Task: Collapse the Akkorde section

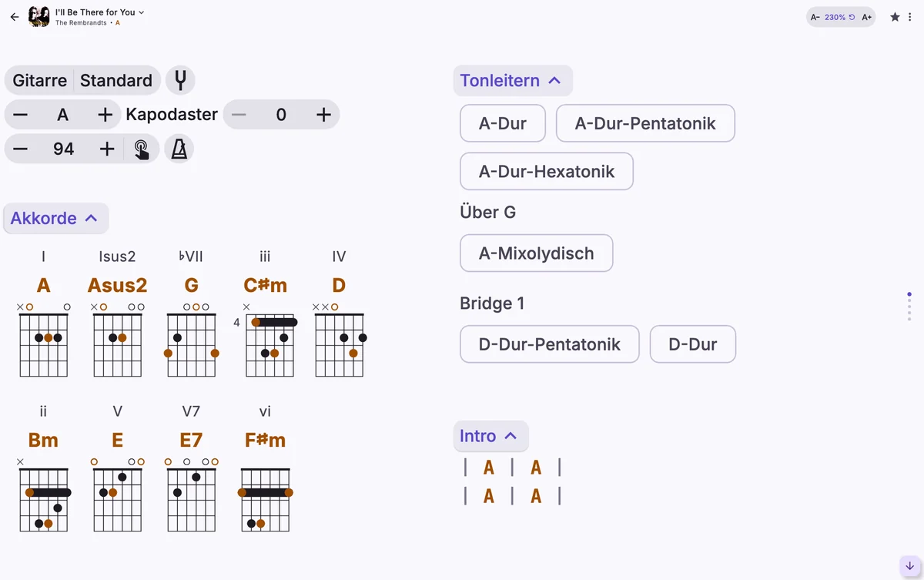Action: pos(55,218)
